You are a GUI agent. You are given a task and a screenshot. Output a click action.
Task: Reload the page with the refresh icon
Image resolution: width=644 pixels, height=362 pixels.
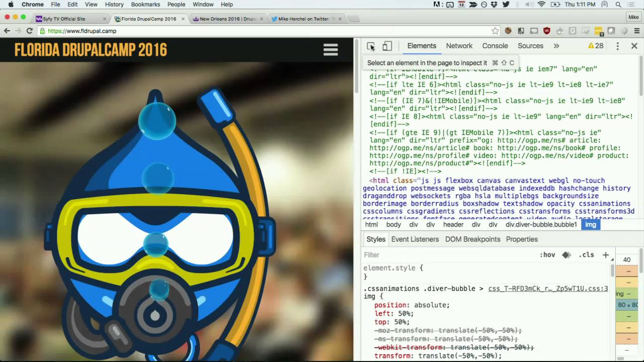click(x=30, y=31)
